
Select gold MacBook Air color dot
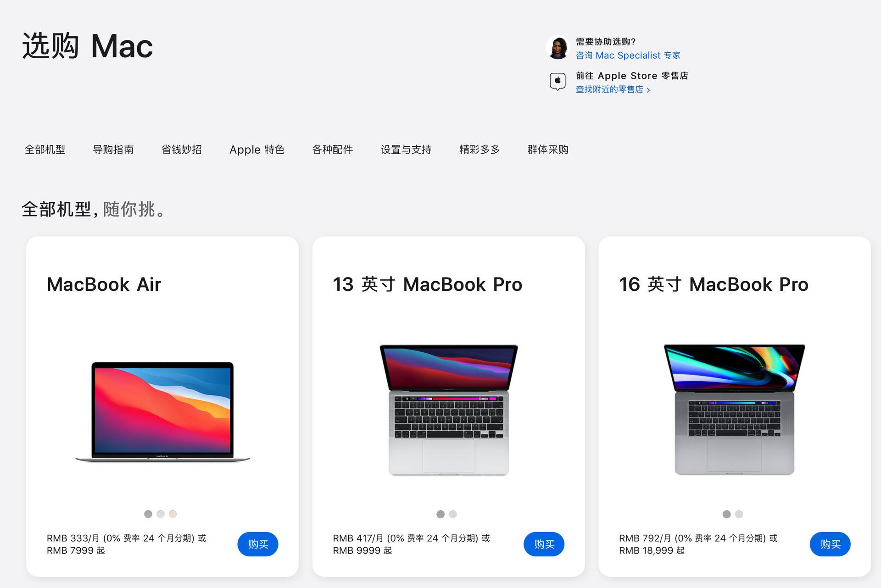point(173,514)
